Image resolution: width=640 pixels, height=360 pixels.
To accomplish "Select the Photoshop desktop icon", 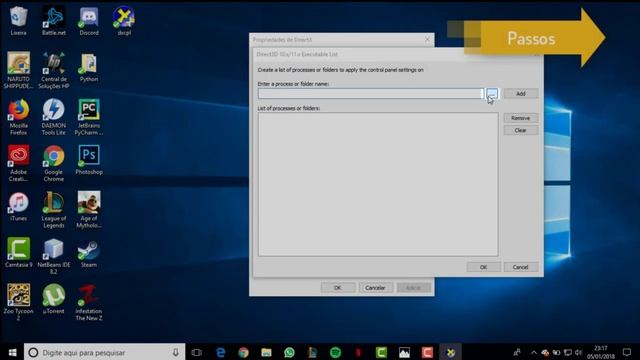I will pyautogui.click(x=89, y=160).
